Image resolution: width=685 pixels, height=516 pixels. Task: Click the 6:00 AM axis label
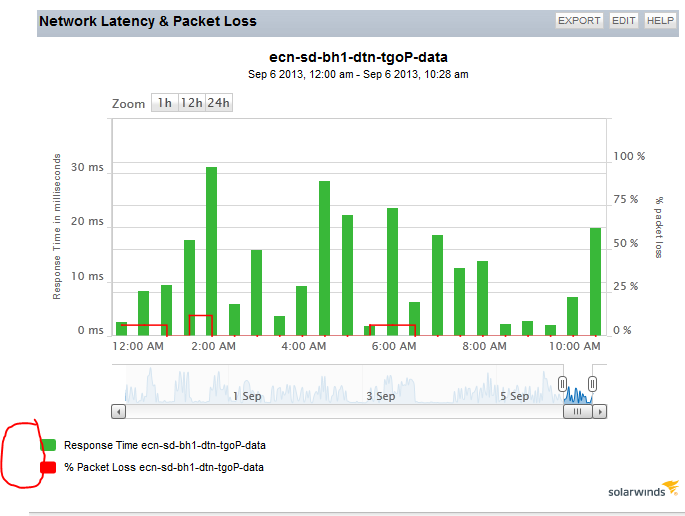(x=394, y=346)
